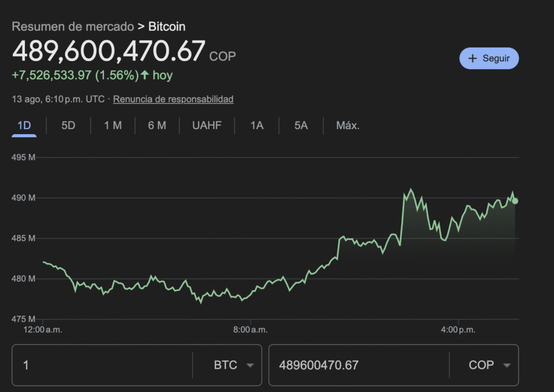Select the UAHF time range tab

207,125
